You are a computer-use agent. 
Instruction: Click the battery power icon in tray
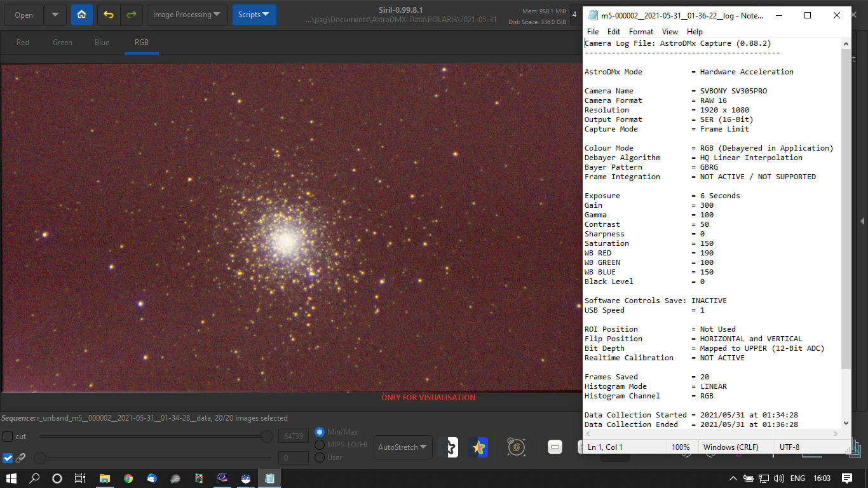(749, 478)
